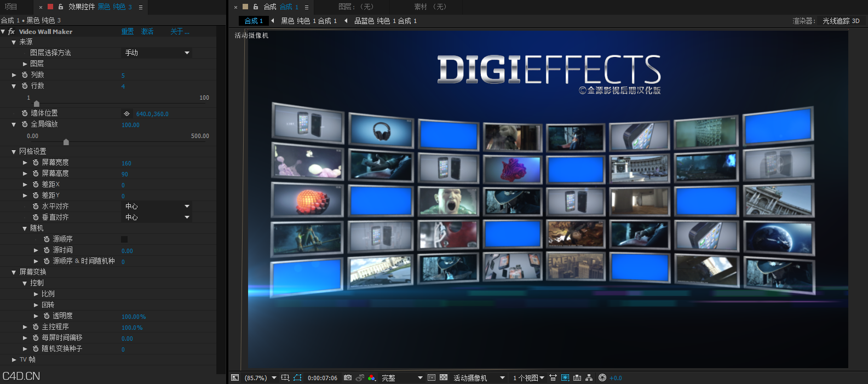Collapse the 网格设置 grid settings group
868x384 pixels.
(x=14, y=152)
